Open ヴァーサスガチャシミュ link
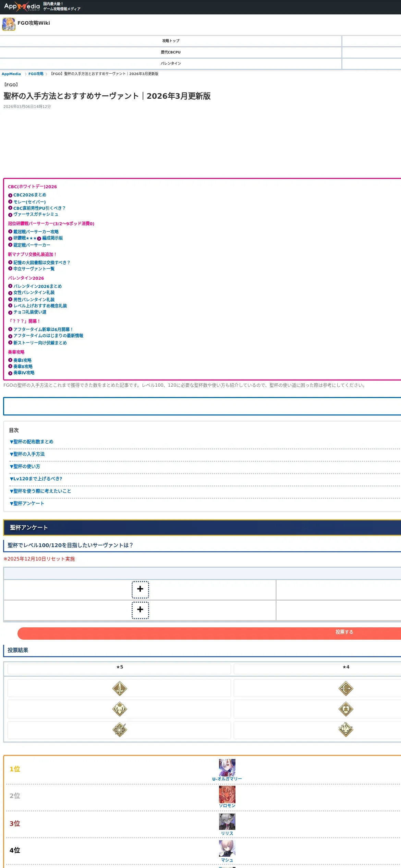 [x=36, y=215]
